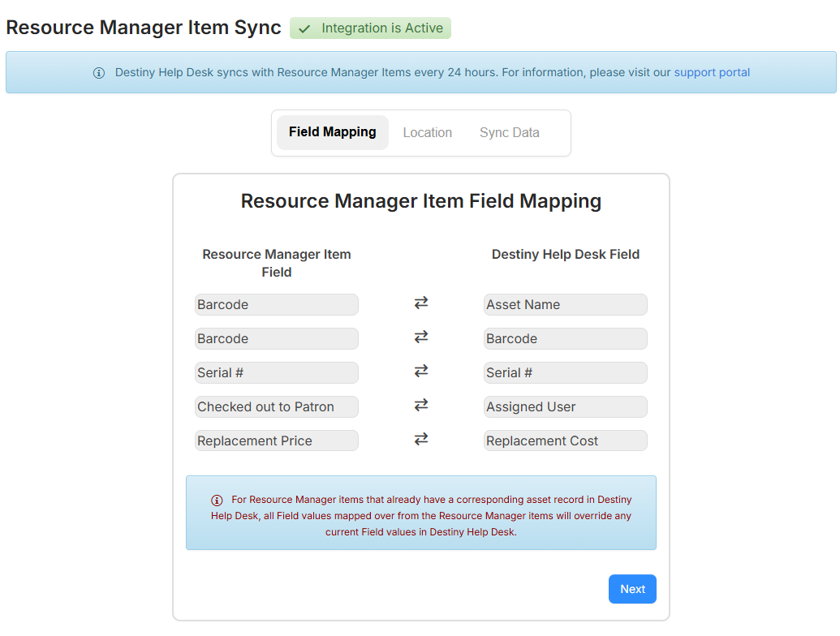Image resolution: width=840 pixels, height=636 pixels.
Task: Click the sync arrows icon beside Assigned User
Action: [x=421, y=406]
